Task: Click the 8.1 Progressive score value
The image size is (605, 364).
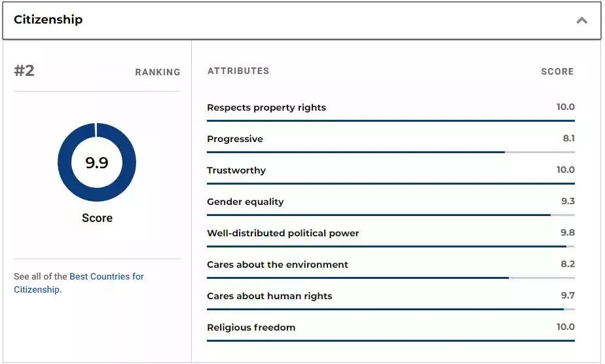Action: pyautogui.click(x=568, y=138)
